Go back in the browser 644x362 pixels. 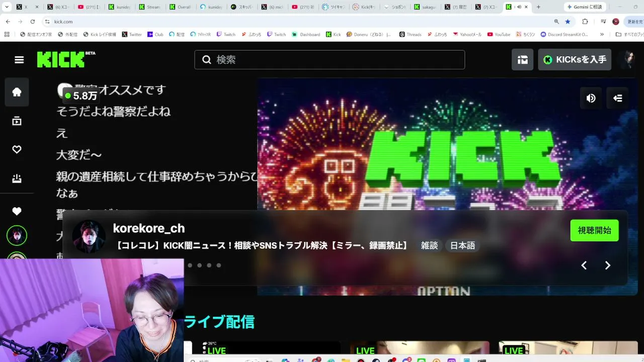coord(8,22)
